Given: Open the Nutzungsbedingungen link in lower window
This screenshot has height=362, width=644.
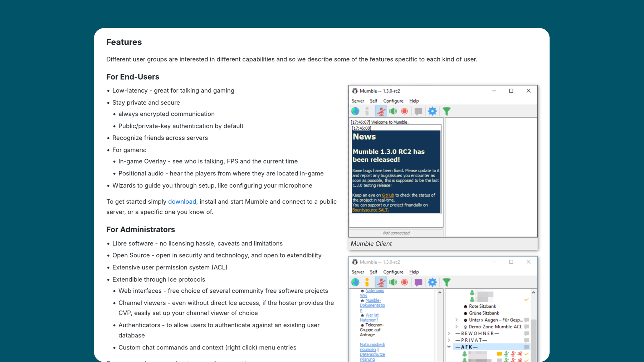Looking at the screenshot, I should pos(372,347).
